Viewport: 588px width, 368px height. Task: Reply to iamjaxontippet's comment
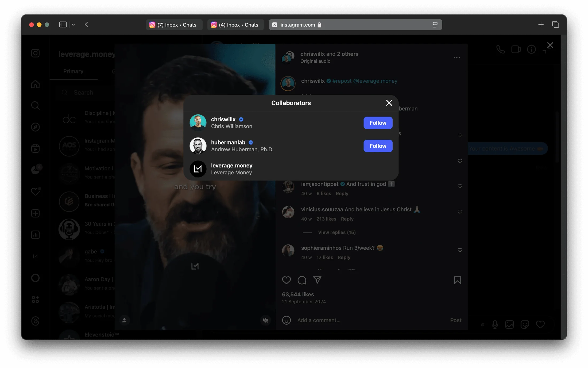click(x=342, y=193)
